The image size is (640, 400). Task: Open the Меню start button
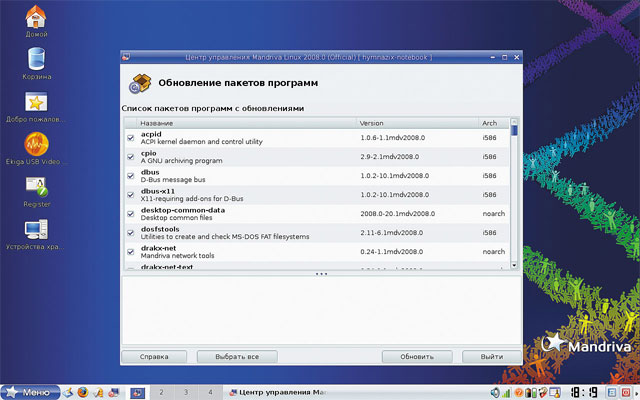click(30, 392)
